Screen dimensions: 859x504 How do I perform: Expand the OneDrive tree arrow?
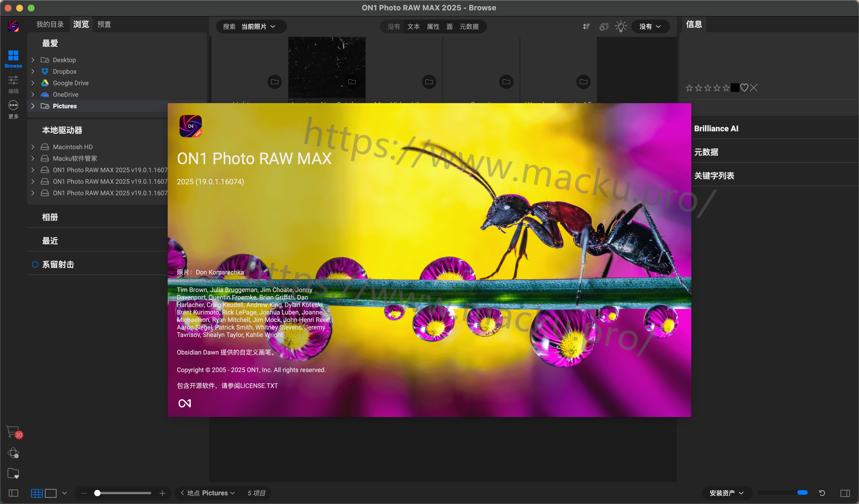pos(33,94)
